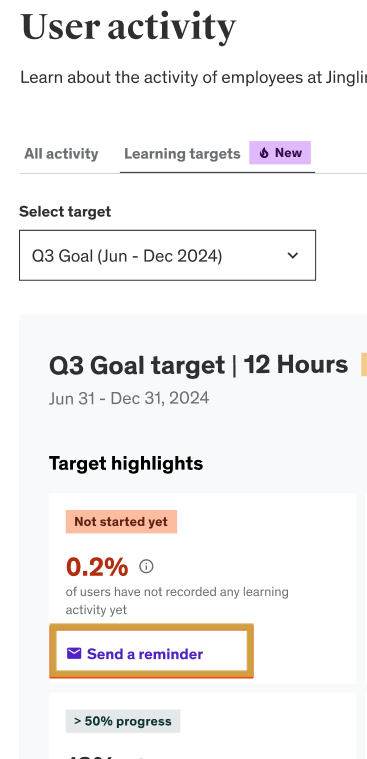Click the Not started yet tag
The height and width of the screenshot is (759, 367).
tap(121, 522)
